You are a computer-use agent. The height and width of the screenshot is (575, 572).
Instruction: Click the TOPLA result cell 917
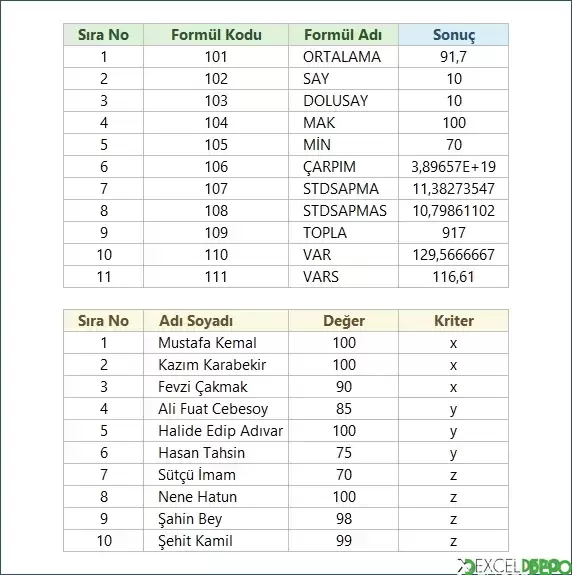(x=454, y=233)
